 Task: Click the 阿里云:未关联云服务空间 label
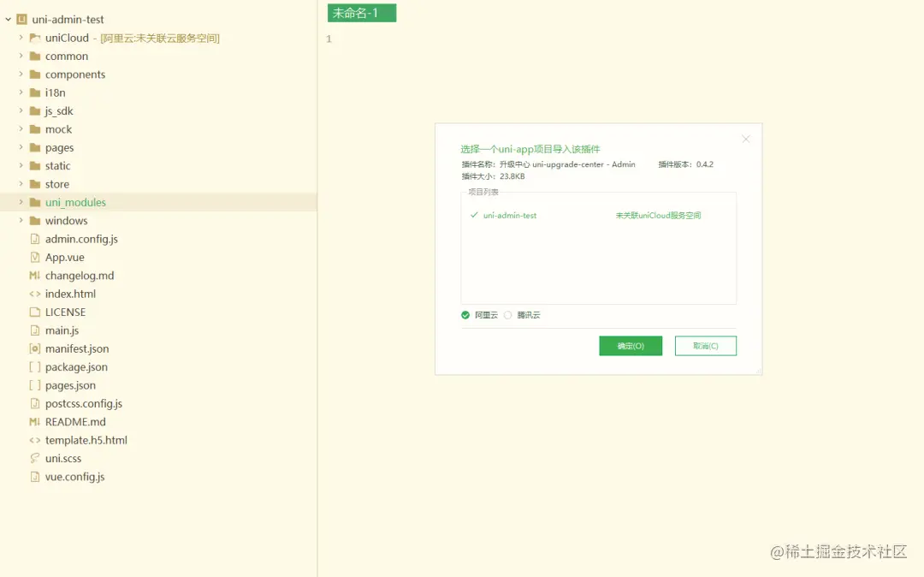(160, 38)
